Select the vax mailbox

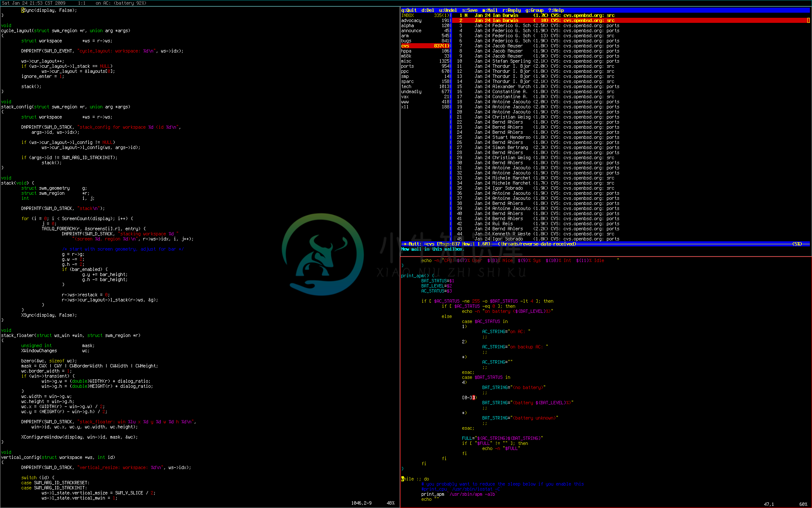click(425, 97)
